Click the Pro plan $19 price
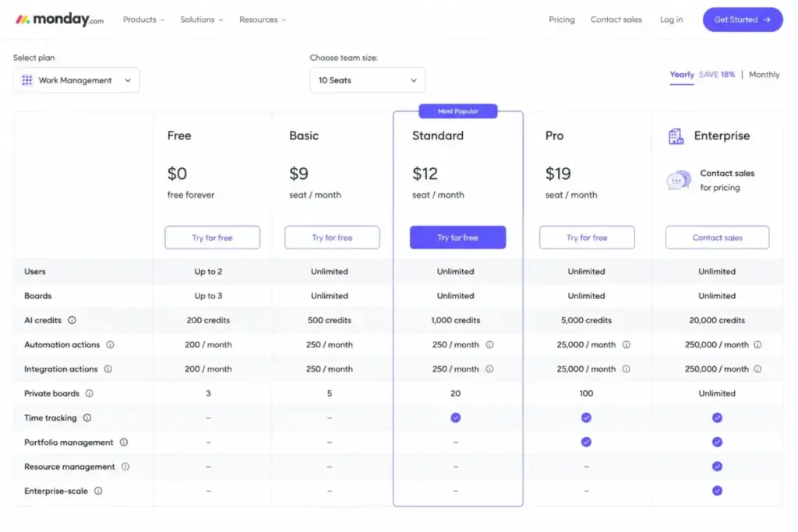This screenshot has width=798, height=532. 558,174
